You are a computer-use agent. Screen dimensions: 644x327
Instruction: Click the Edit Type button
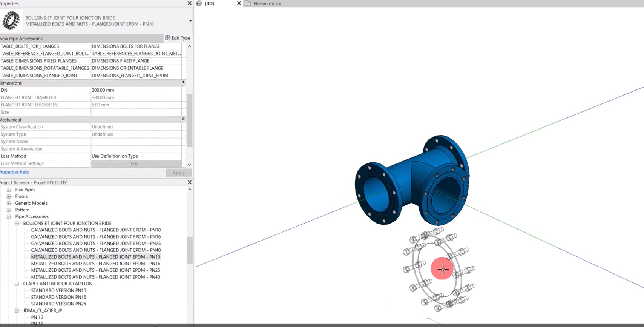click(178, 38)
